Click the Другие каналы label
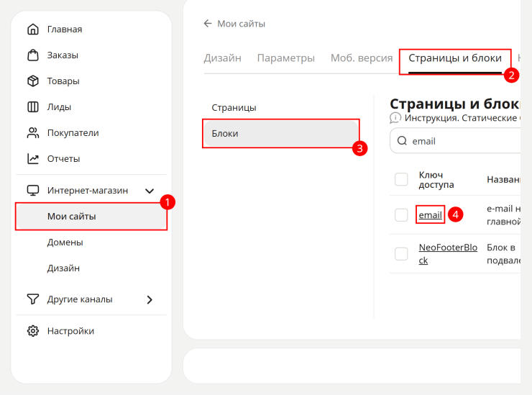The height and width of the screenshot is (395, 532). (80, 299)
